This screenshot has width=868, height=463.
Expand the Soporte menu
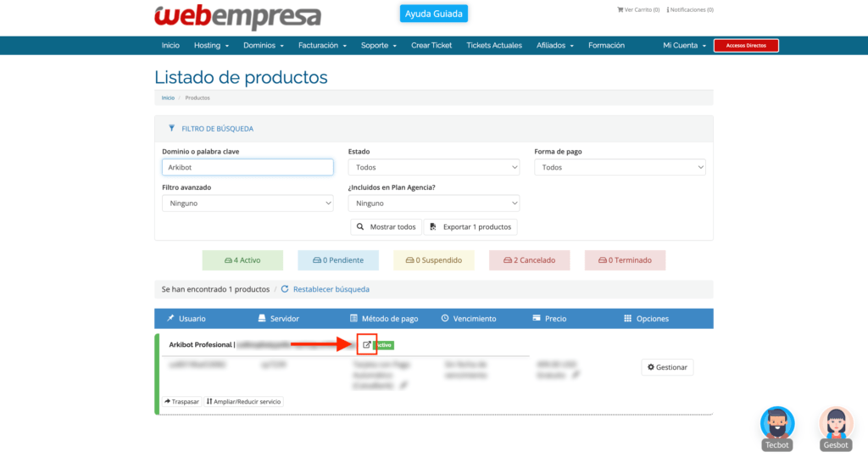[x=379, y=46]
